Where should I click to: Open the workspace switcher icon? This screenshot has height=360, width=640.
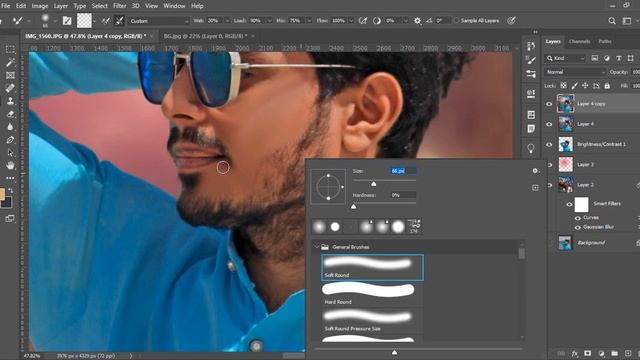coord(627,20)
